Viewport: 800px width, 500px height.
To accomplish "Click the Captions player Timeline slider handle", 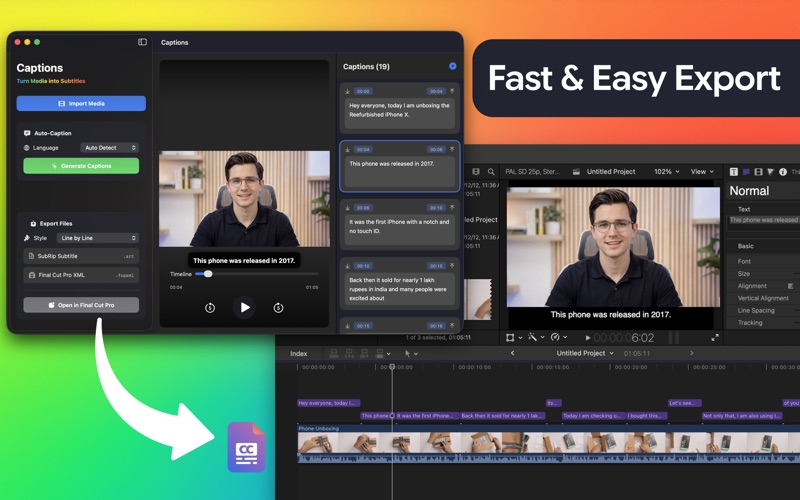I will (x=208, y=274).
